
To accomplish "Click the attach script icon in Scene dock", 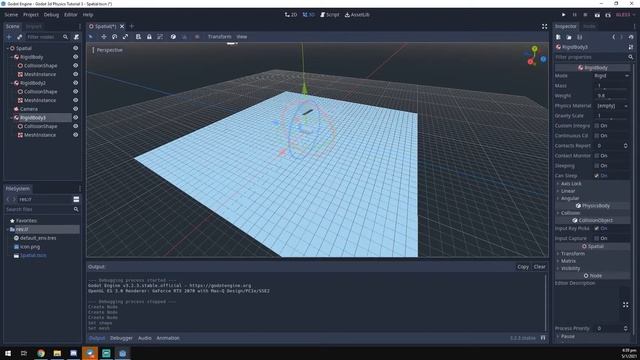I will (76, 37).
